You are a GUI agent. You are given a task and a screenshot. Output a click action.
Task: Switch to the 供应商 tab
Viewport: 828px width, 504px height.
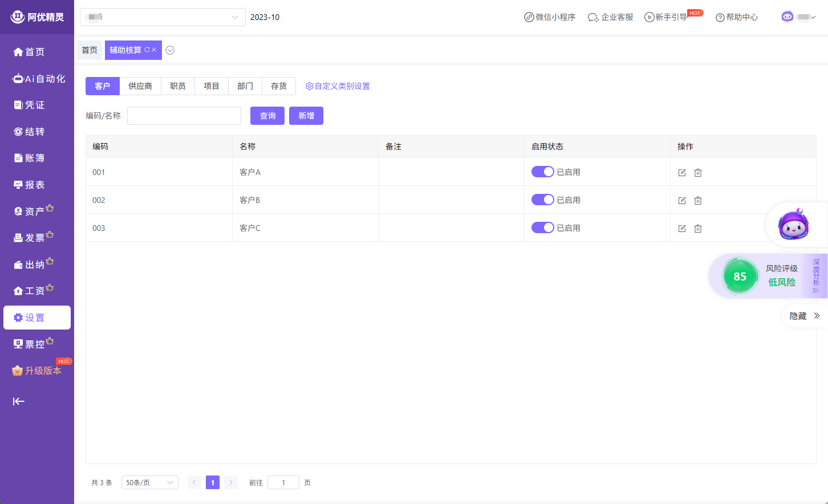coord(140,86)
